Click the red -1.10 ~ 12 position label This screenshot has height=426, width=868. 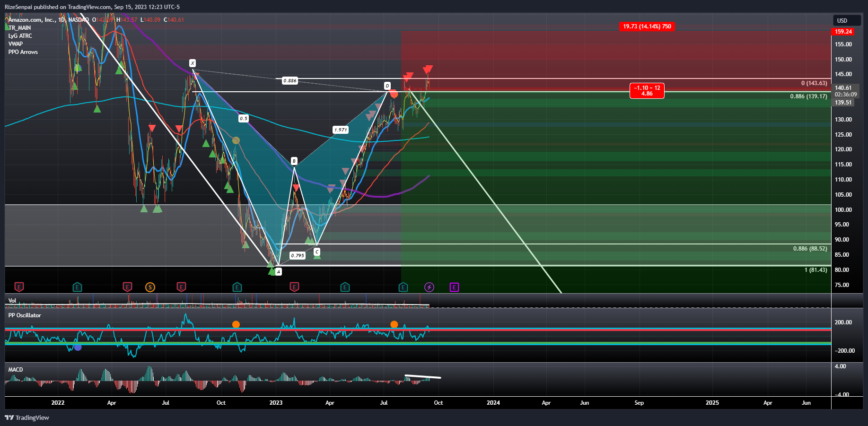(647, 91)
